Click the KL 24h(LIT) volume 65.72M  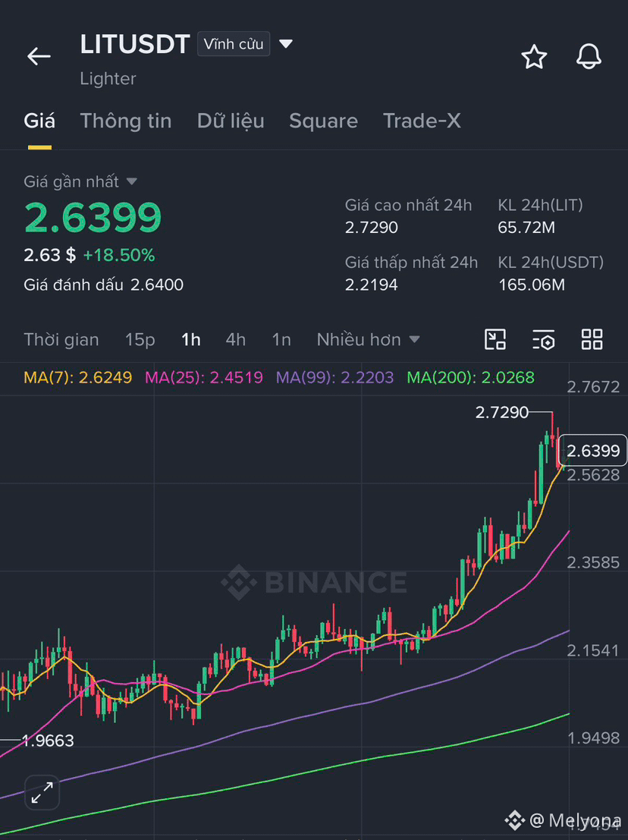(526, 228)
